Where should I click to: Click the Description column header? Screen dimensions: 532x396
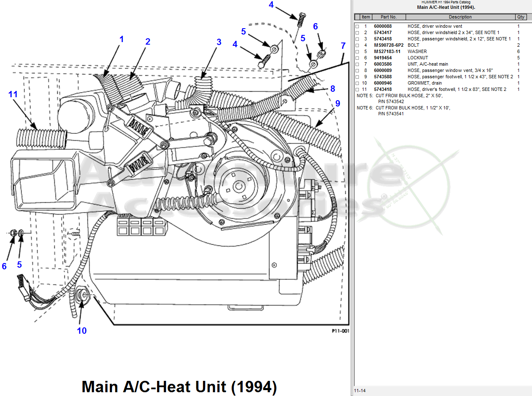pyautogui.click(x=460, y=17)
